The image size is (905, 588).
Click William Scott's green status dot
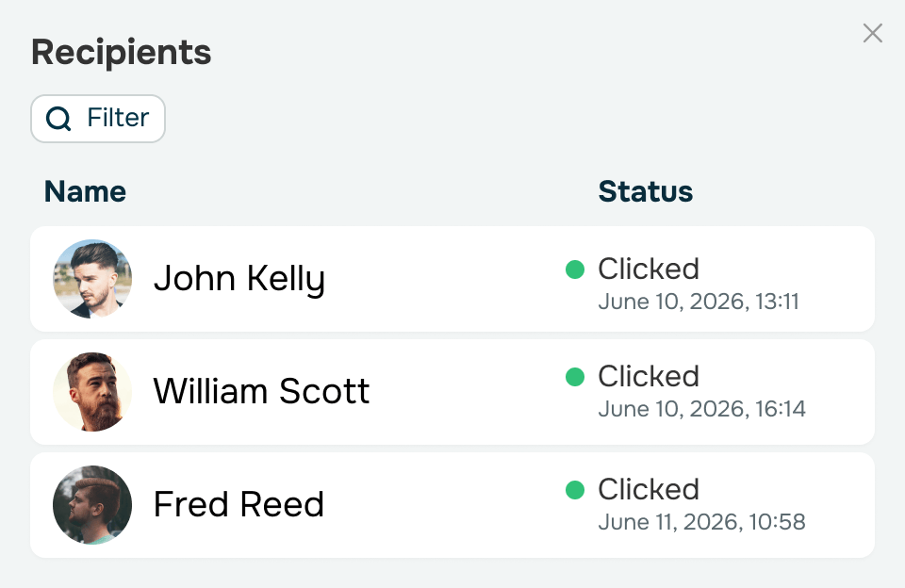pyautogui.click(x=575, y=376)
